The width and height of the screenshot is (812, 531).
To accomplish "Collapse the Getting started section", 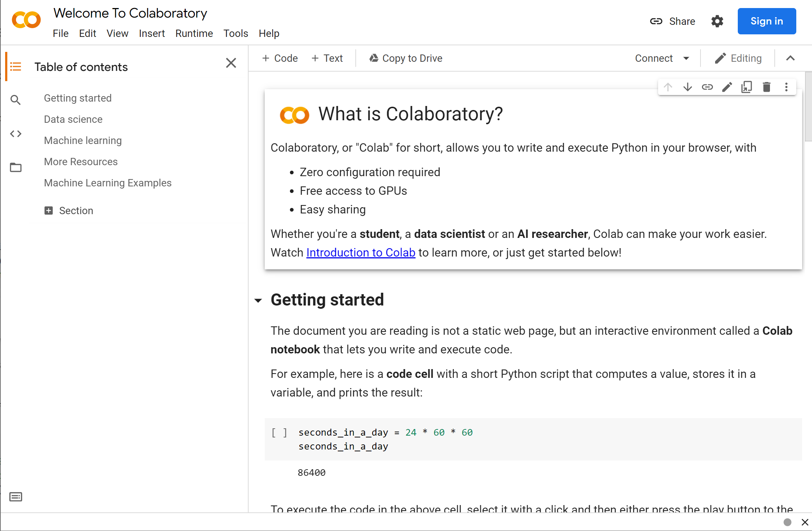I will pyautogui.click(x=258, y=301).
